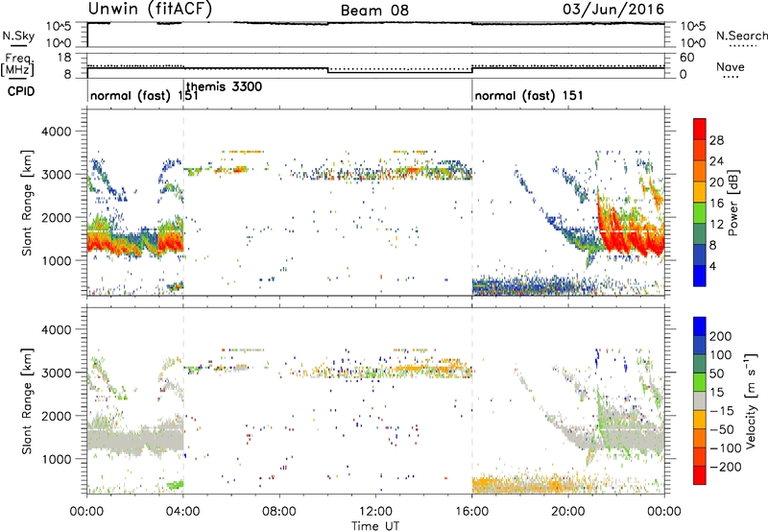Click the 'Freq. [MHz]' axis label
Image resolution: width=768 pixels, height=532 pixels.
18,65
